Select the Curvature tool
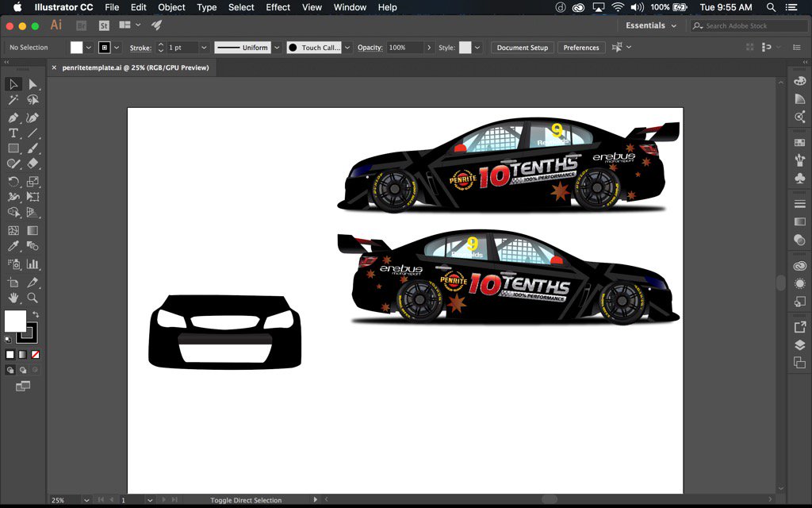The image size is (812, 508). (33, 117)
